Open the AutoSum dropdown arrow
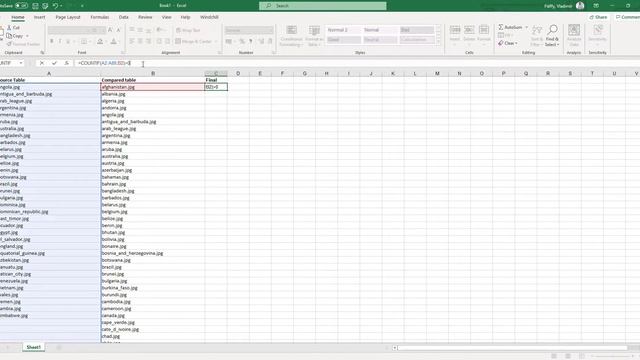640x360 pixels. point(527,27)
